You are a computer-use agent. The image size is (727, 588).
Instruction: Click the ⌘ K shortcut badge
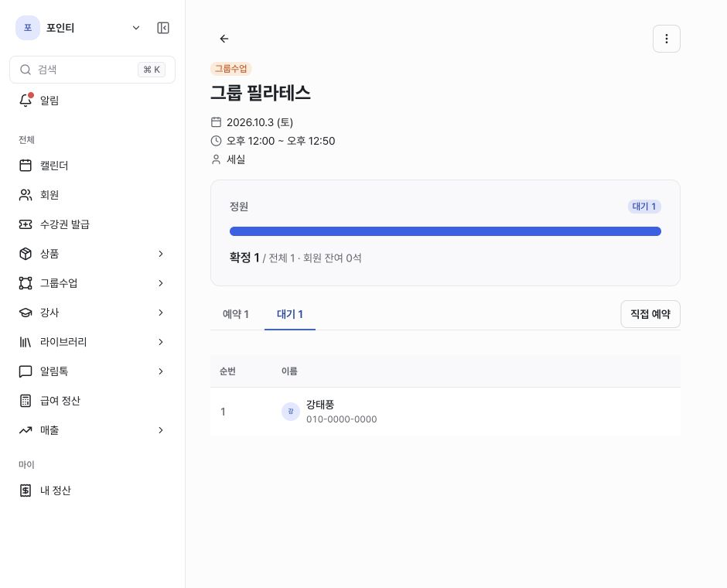point(152,70)
